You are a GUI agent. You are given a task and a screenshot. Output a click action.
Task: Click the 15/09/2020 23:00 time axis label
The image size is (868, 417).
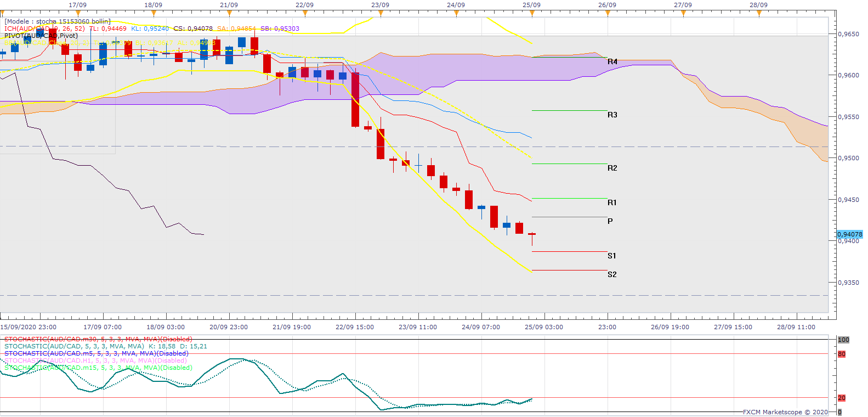click(29, 327)
